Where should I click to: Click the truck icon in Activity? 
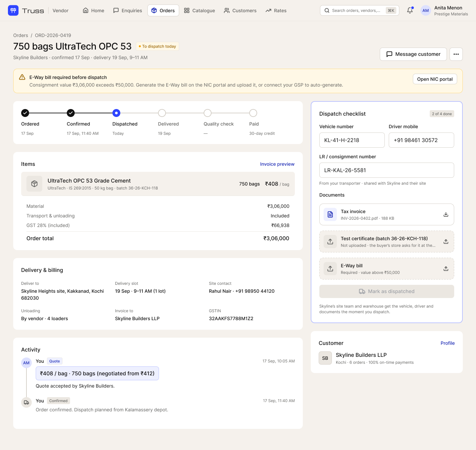pyautogui.click(x=26, y=402)
